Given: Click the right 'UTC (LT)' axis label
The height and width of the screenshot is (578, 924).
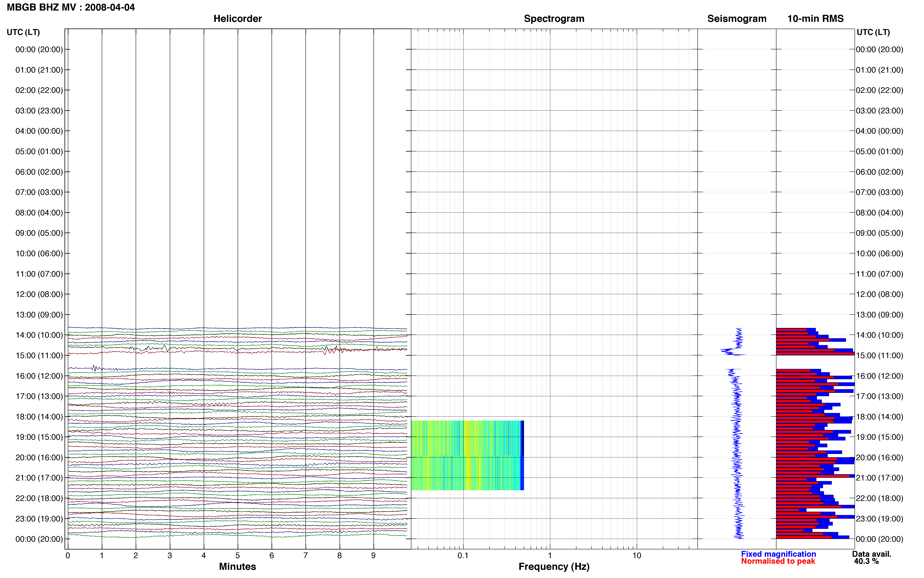Looking at the screenshot, I should (x=873, y=32).
